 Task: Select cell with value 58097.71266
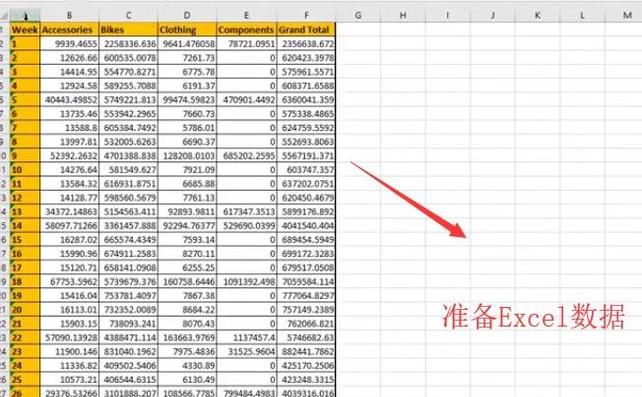click(x=69, y=226)
